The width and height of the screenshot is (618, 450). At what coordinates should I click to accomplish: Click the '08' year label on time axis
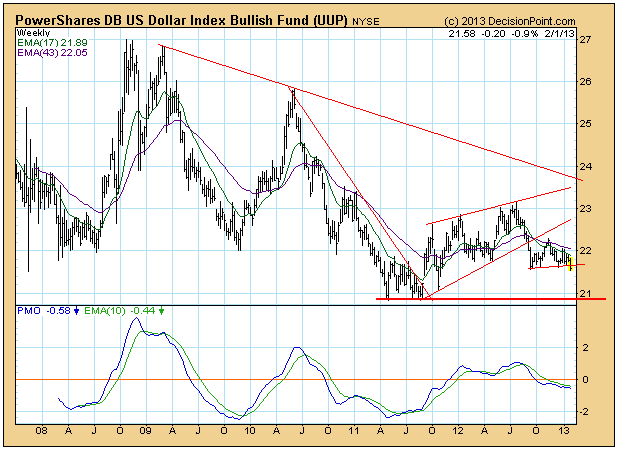click(41, 430)
